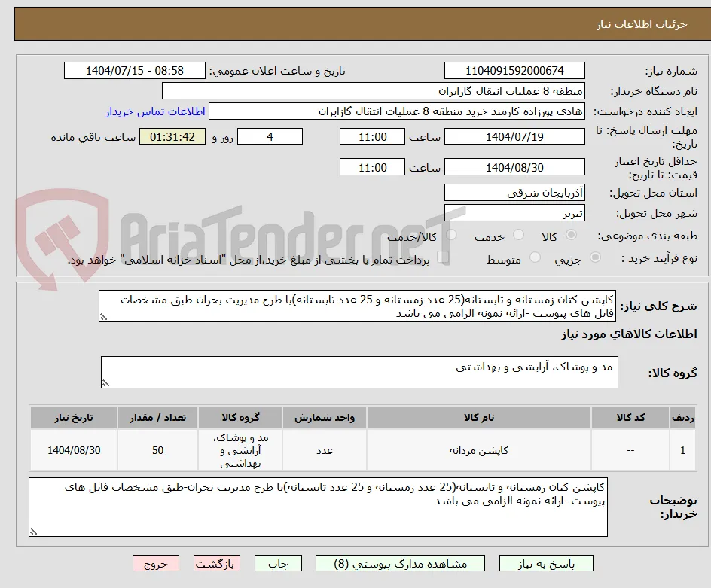This screenshot has width=711, height=588.
Task: Select the کالا/خدمت radio button
Action: (x=451, y=234)
